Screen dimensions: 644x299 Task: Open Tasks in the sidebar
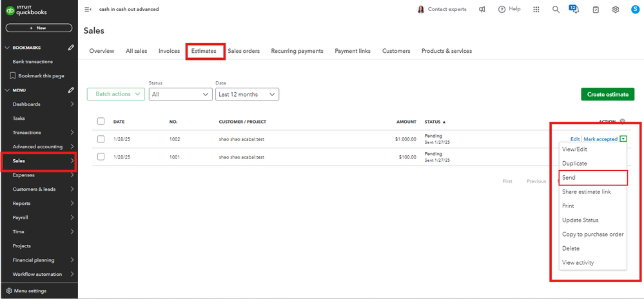(x=19, y=119)
